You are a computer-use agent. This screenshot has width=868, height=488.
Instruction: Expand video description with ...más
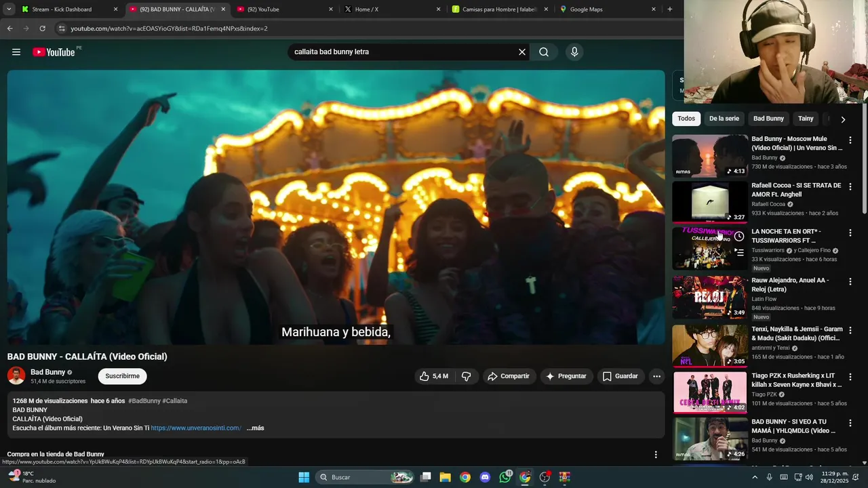tap(255, 428)
